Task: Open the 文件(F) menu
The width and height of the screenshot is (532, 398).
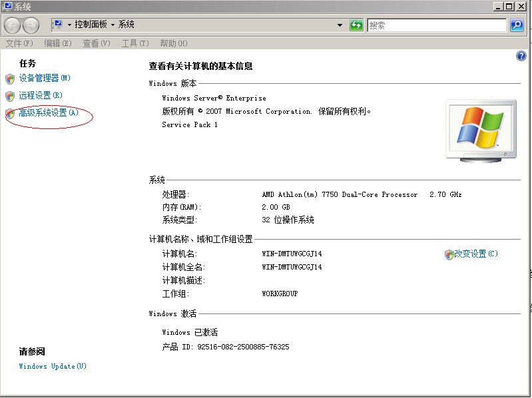Action: (19, 43)
